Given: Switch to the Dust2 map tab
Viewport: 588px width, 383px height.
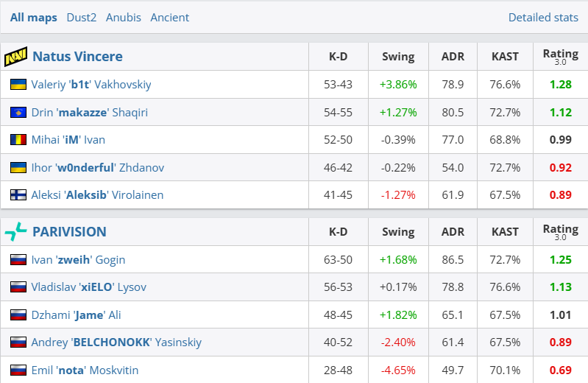Looking at the screenshot, I should [81, 18].
